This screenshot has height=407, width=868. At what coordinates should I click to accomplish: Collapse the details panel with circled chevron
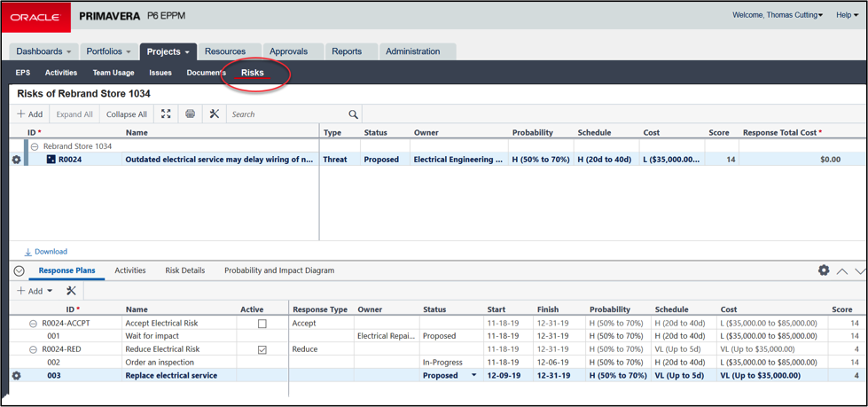[19, 270]
